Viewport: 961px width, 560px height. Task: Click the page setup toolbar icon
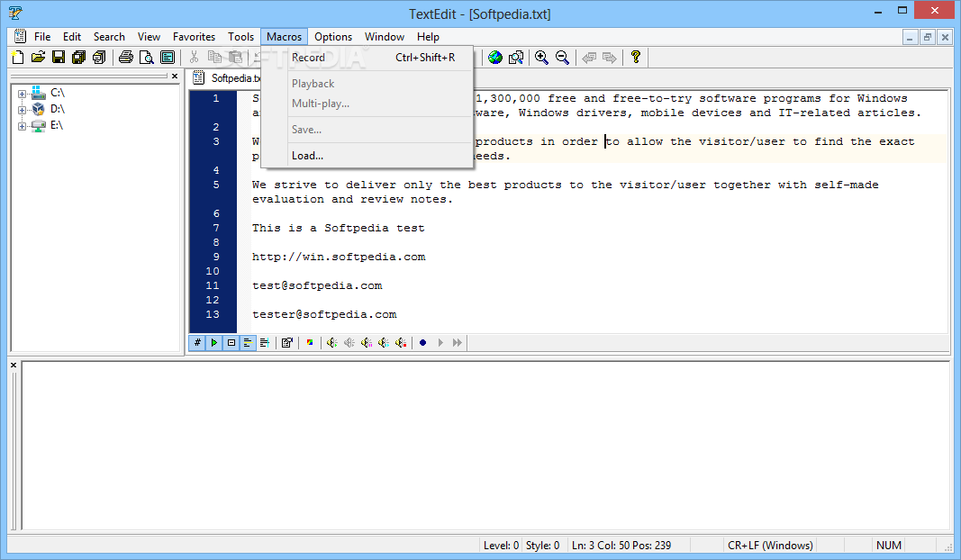pos(168,58)
